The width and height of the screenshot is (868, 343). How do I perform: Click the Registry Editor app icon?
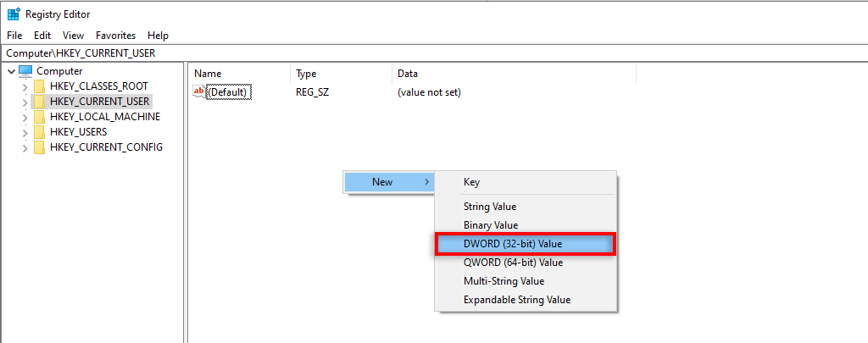coord(14,14)
